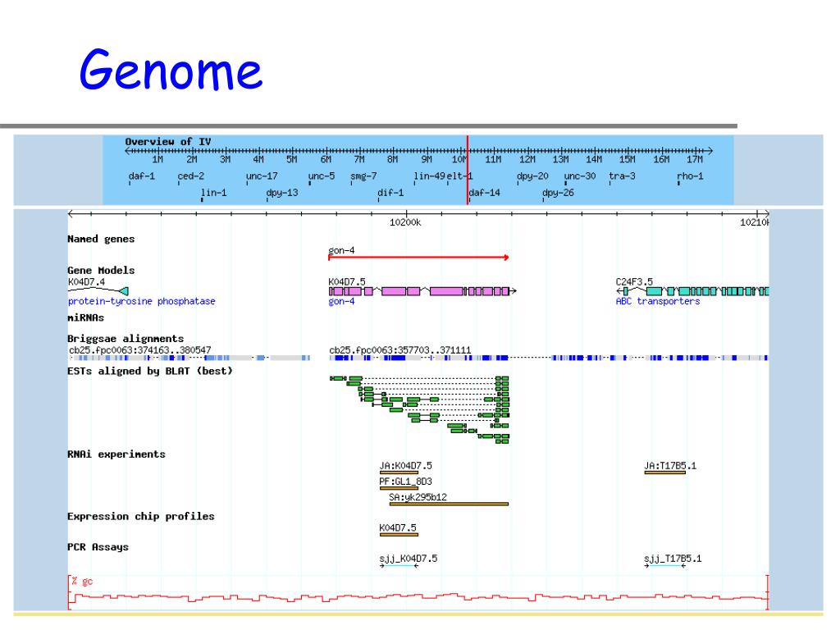Select unc-30 marker in overview
This screenshot has width=840, height=630.
point(580,176)
